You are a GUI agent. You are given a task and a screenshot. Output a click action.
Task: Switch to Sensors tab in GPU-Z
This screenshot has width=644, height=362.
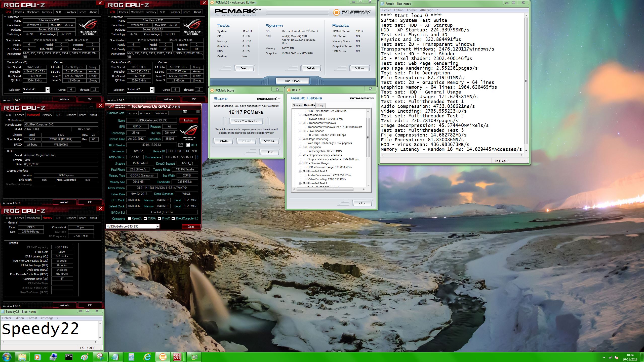click(x=132, y=113)
